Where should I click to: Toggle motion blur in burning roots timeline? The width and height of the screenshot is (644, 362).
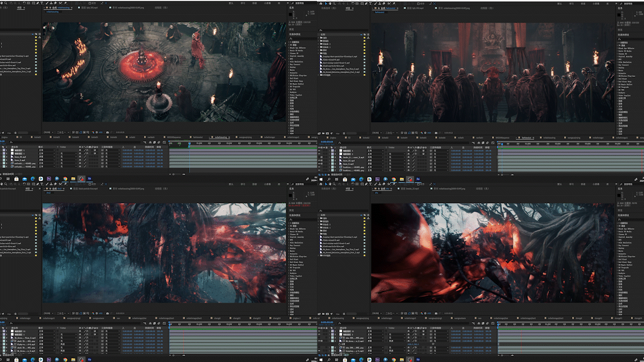487,323
